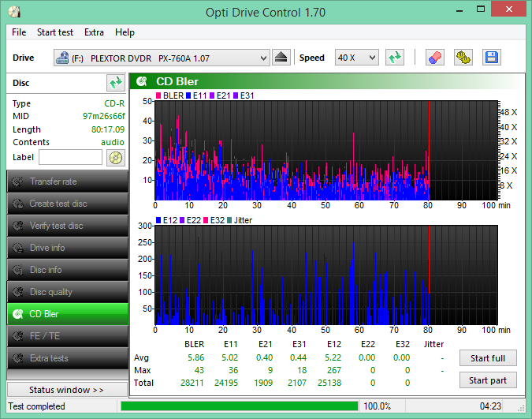
Task: Click the eject disc icon
Action: click(282, 58)
